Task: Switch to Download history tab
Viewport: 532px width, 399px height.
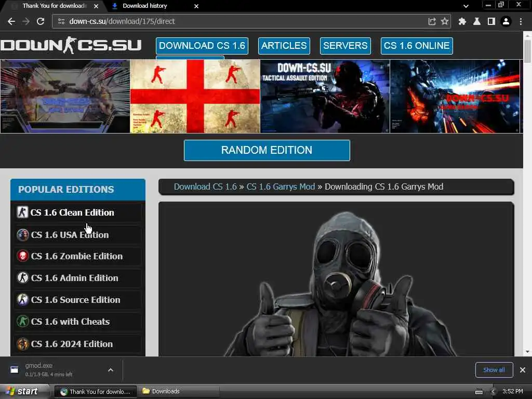Action: [145, 6]
